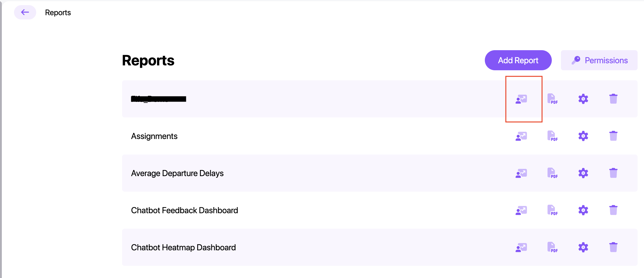Export Chatbot Feedback Dashboard as PDF

coord(552,210)
